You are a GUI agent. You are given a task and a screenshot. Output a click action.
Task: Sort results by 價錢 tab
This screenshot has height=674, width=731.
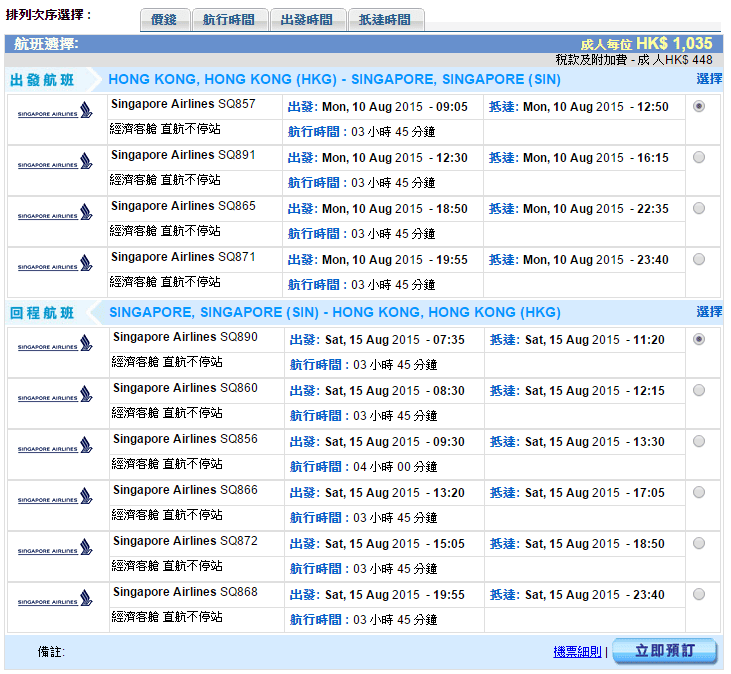[164, 20]
